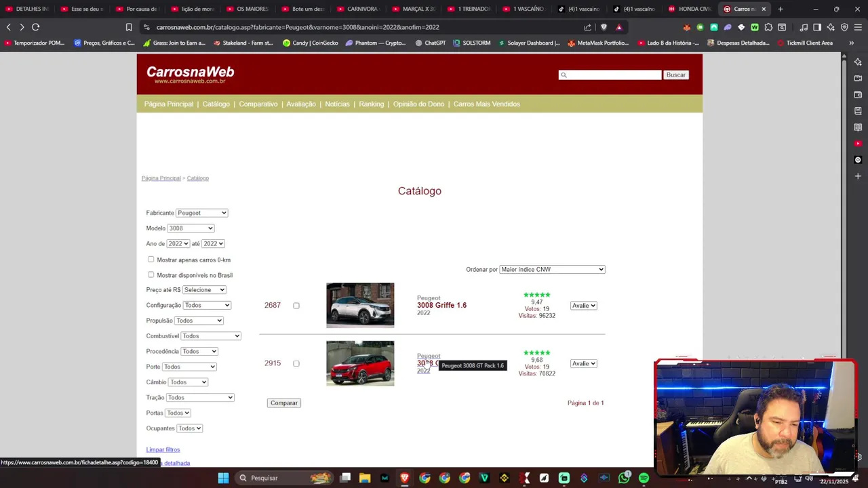868x488 pixels.
Task: Open the Avalie dropdown for the second car
Action: (x=583, y=363)
